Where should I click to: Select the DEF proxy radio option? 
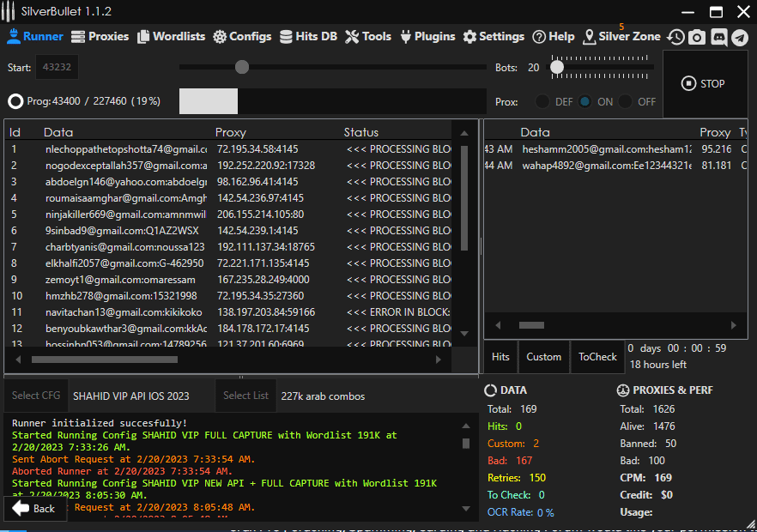(x=542, y=101)
